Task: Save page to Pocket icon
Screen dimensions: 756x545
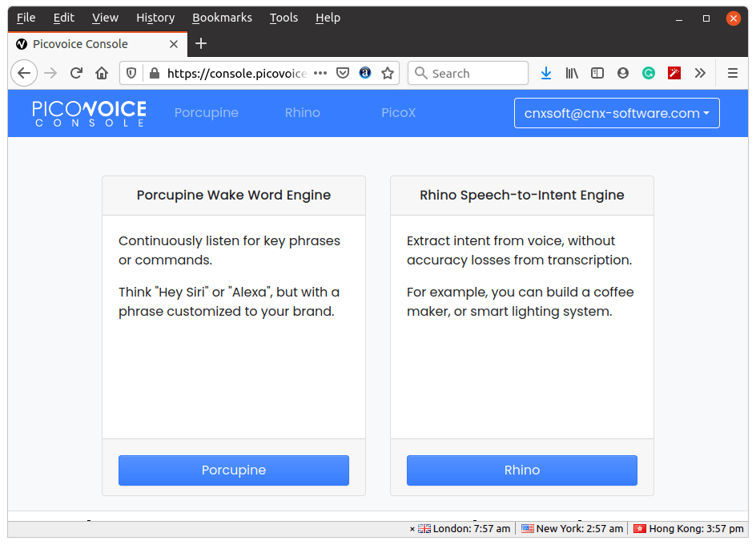Action: [343, 74]
